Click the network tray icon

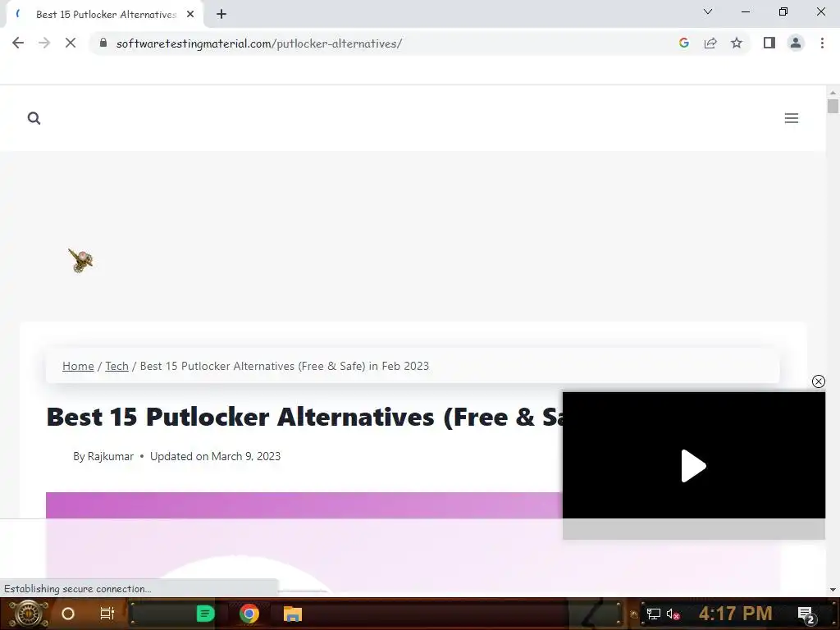tap(654, 614)
